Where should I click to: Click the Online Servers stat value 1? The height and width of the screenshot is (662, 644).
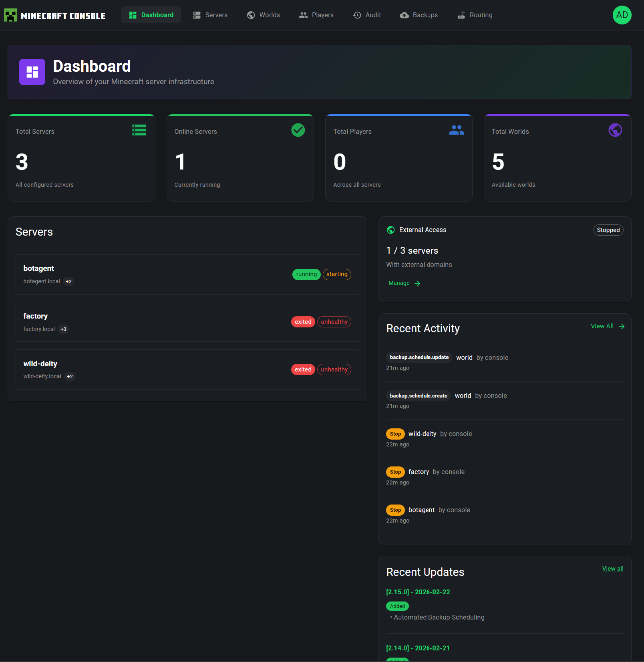coord(180,162)
